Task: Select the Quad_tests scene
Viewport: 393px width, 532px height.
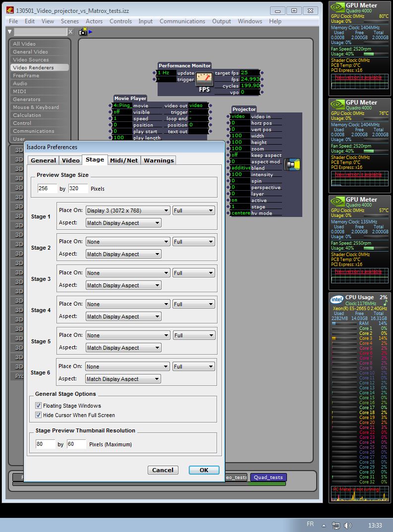Action: 268,478
